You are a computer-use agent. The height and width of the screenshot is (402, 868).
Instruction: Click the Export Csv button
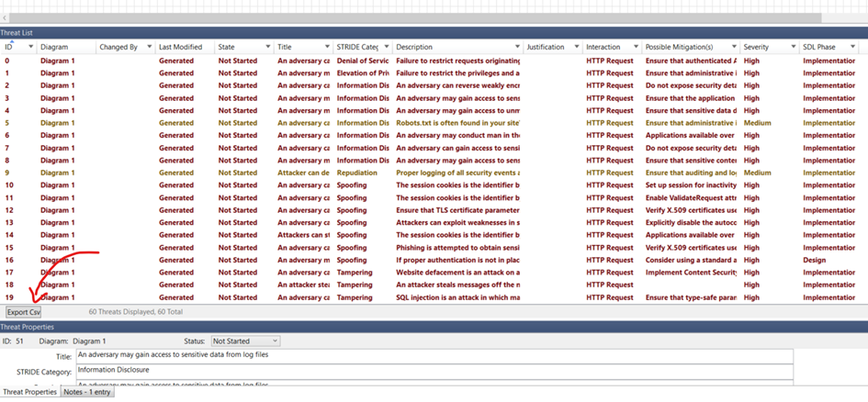(23, 312)
